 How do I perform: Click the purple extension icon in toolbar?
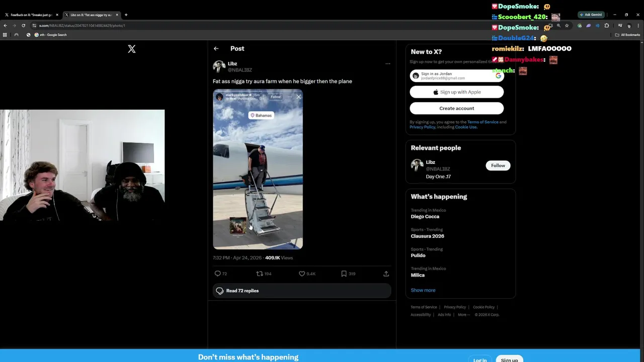[x=588, y=26]
